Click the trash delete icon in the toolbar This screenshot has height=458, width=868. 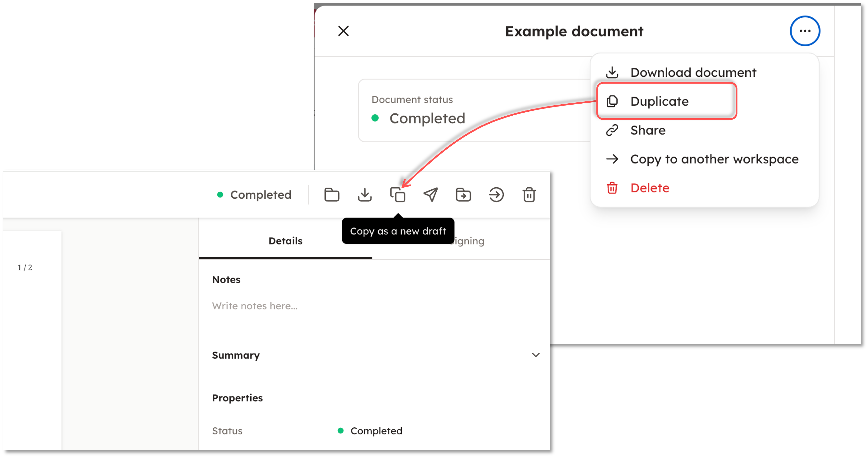point(529,195)
